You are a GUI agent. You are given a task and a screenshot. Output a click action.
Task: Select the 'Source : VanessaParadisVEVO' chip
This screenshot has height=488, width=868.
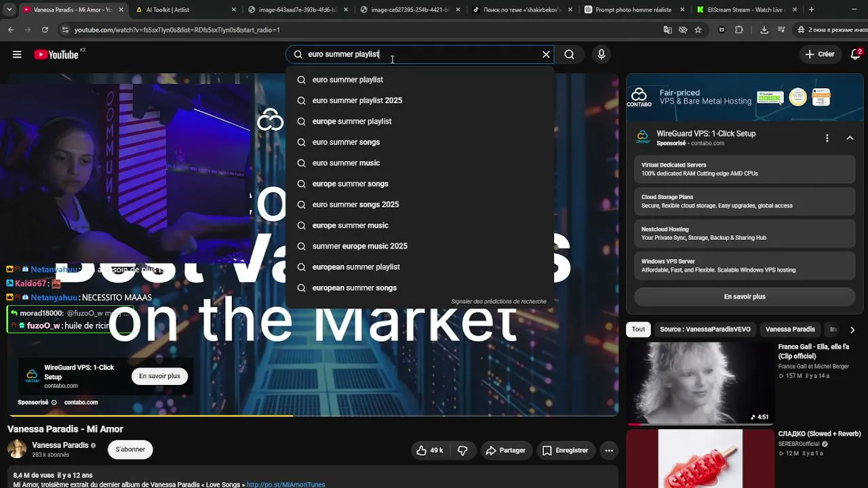click(705, 329)
